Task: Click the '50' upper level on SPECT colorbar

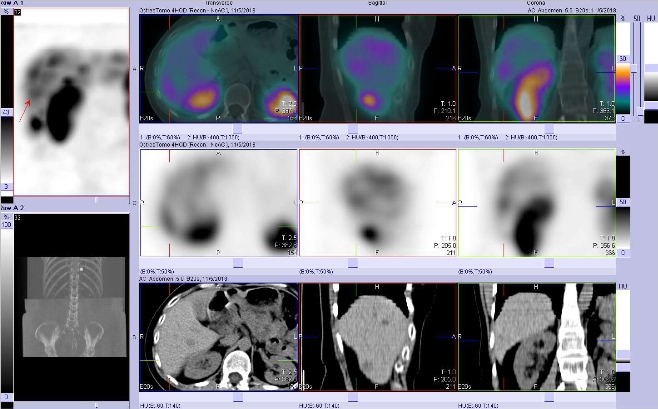Action: click(x=623, y=202)
